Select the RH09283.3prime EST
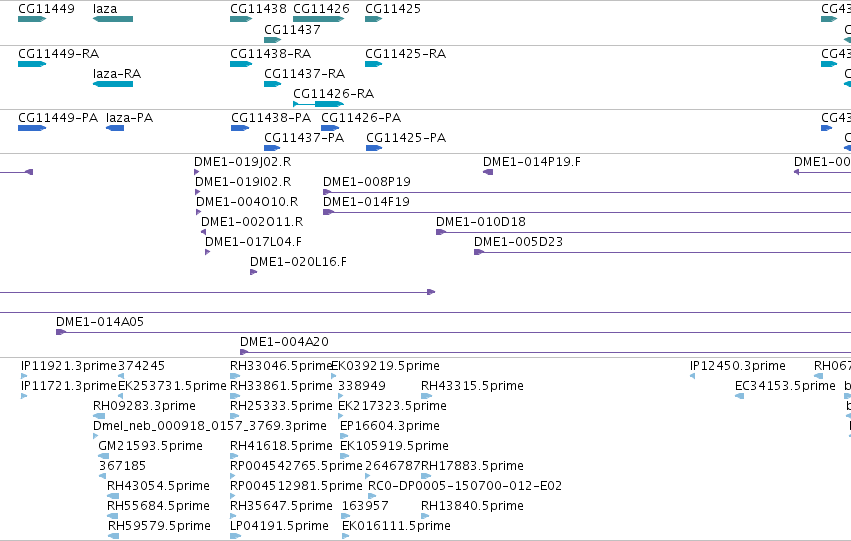The width and height of the screenshot is (851, 541). tap(99, 416)
